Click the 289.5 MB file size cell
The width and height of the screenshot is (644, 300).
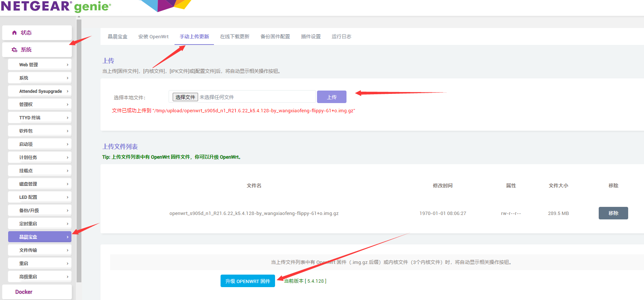(x=558, y=213)
